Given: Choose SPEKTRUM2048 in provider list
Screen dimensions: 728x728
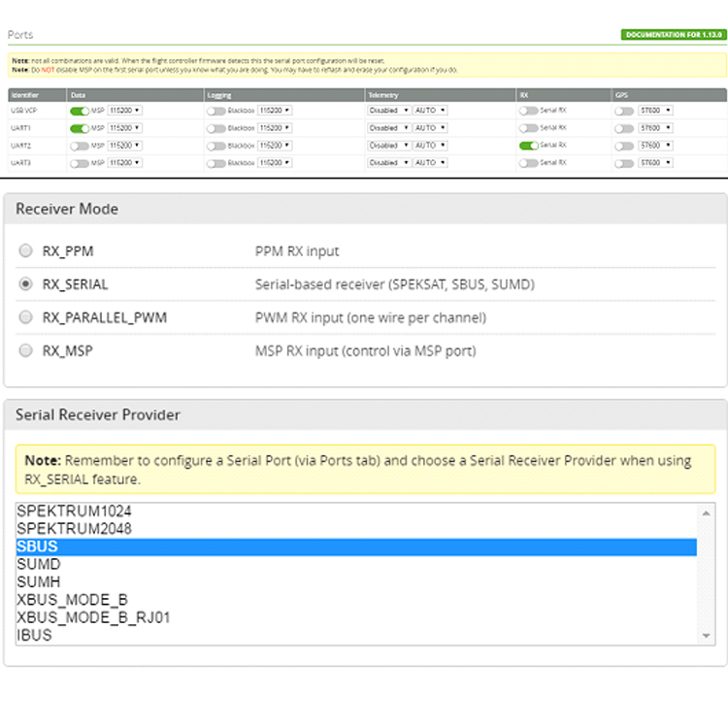Looking at the screenshot, I should 356,529.
